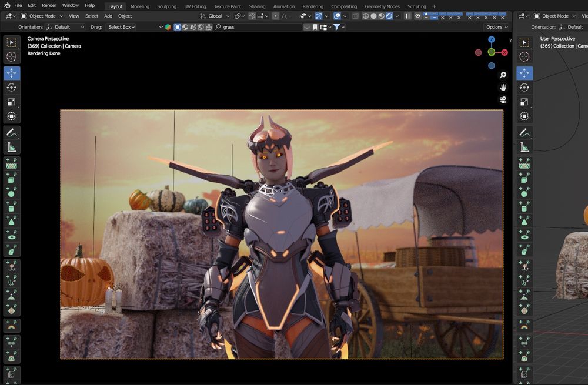
Task: Toggle viewport gizmos display
Action: pyautogui.click(x=318, y=16)
